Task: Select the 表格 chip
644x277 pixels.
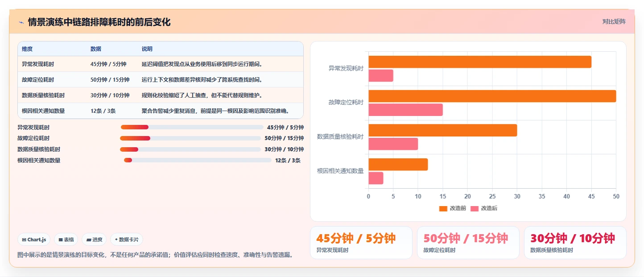Action: [66, 240]
